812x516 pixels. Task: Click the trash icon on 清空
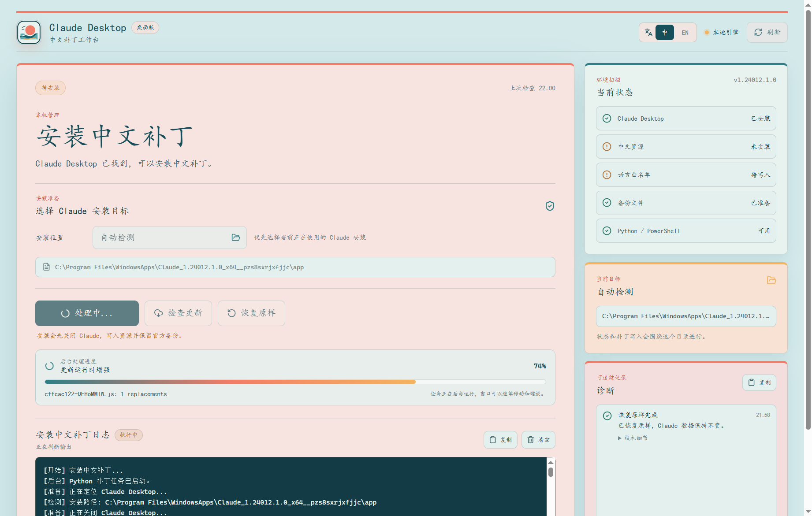pyautogui.click(x=531, y=440)
